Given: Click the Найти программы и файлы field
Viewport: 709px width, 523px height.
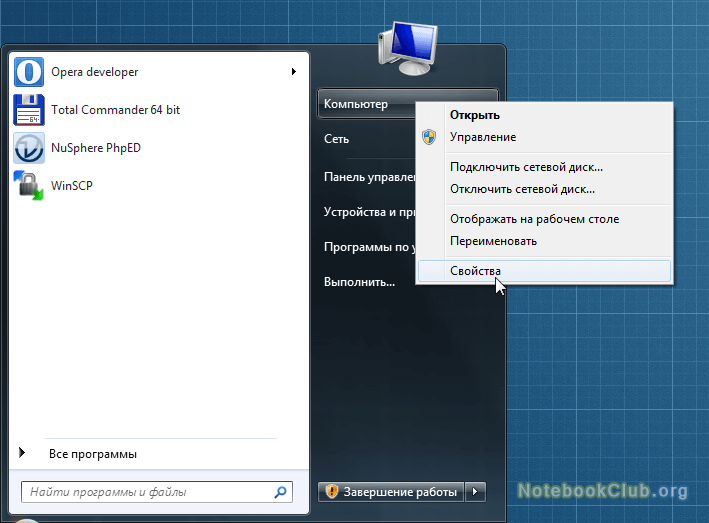Looking at the screenshot, I should pyautogui.click(x=156, y=492).
